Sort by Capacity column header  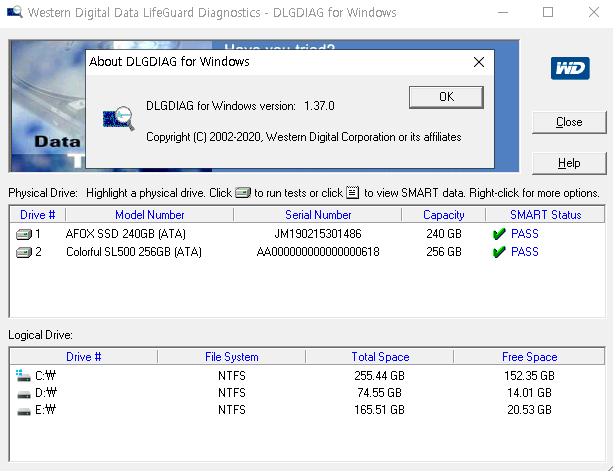(x=443, y=215)
